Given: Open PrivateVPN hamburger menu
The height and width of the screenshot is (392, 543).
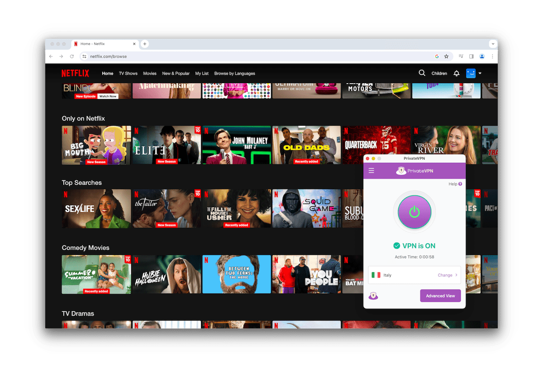Looking at the screenshot, I should [x=372, y=171].
